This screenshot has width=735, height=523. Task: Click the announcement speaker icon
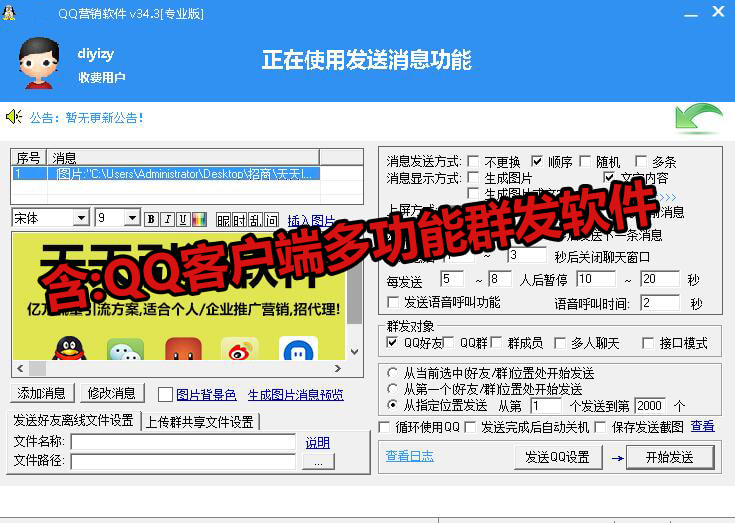(x=14, y=116)
